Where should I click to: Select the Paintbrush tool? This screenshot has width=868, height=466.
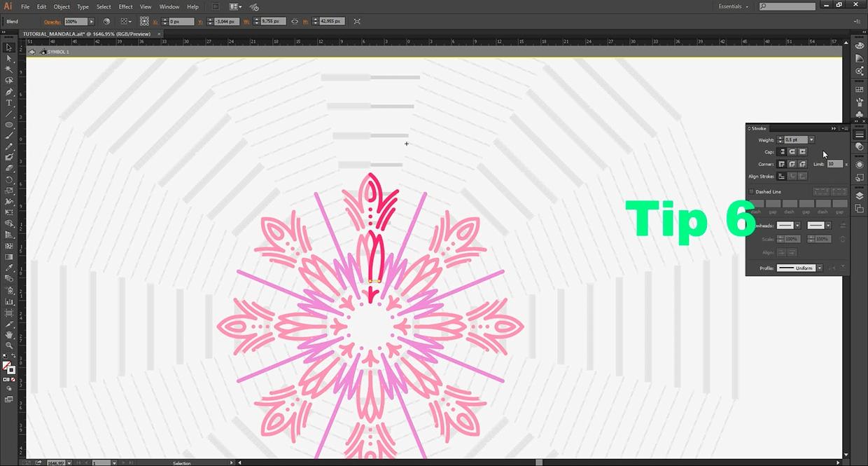pos(8,135)
